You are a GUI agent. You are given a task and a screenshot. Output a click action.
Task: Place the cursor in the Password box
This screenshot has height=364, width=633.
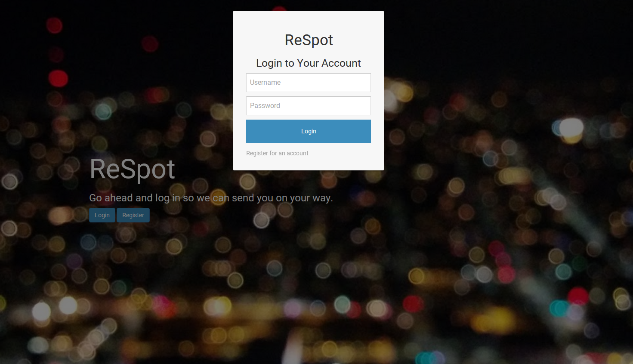coord(308,106)
